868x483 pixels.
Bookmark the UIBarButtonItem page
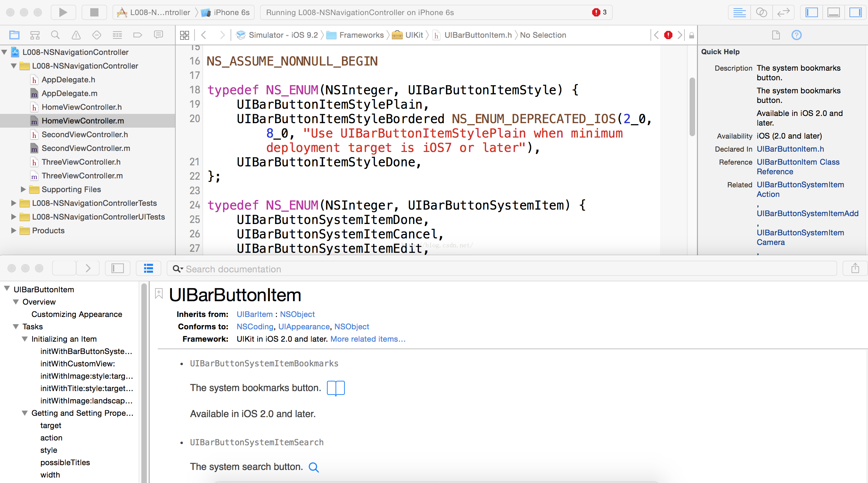click(x=159, y=294)
